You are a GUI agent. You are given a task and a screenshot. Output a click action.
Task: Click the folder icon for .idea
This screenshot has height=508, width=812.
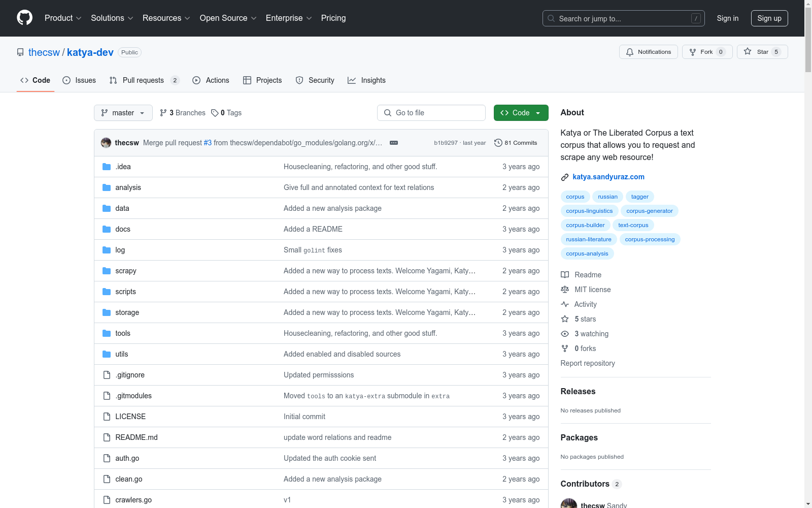coord(107,167)
